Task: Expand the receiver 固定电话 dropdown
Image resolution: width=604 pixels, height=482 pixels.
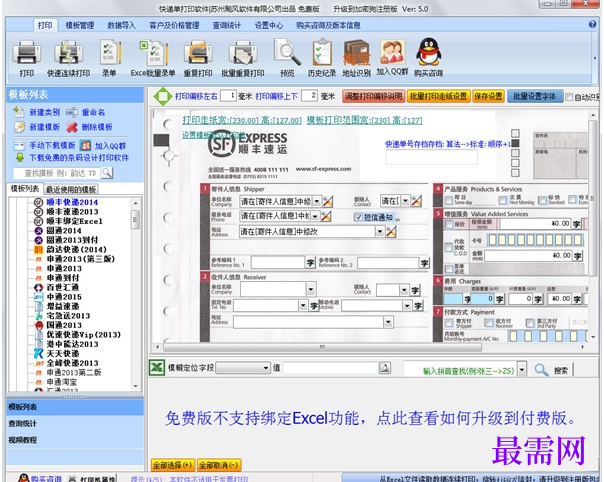Action: pos(303,306)
